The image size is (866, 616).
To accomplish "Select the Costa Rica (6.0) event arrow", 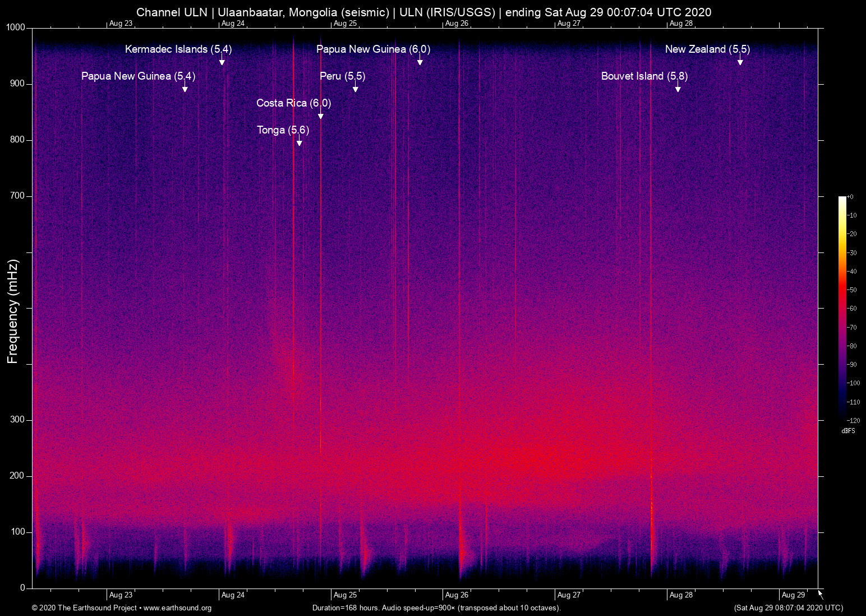I will 321,116.
